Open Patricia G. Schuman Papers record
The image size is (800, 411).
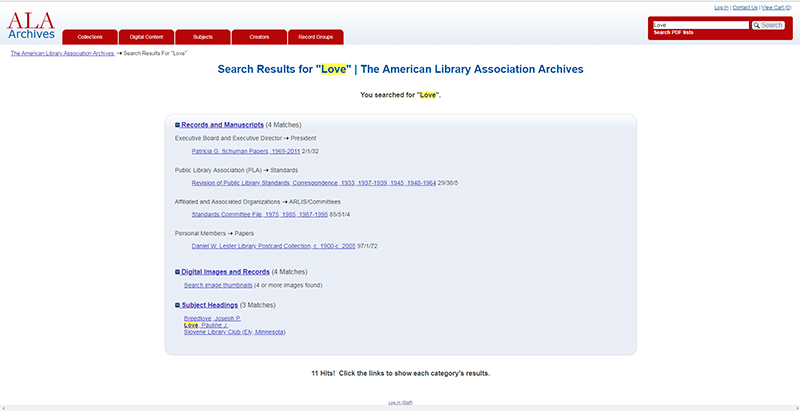246,151
